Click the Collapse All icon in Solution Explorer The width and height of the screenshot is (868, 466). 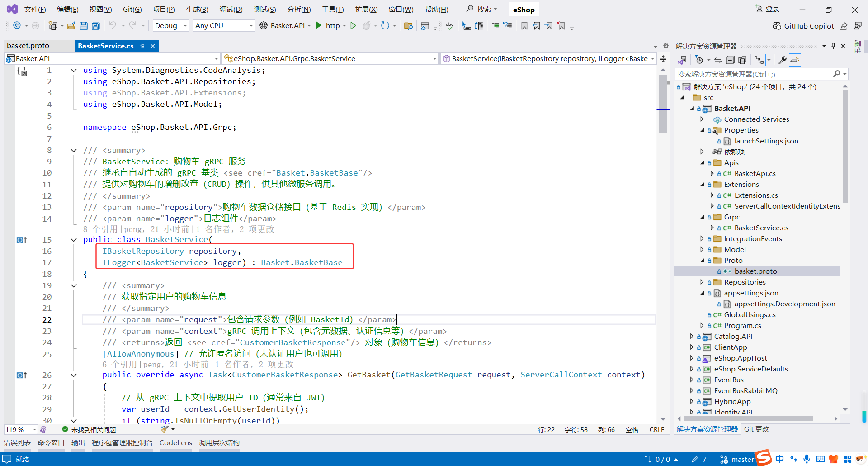pyautogui.click(x=730, y=60)
